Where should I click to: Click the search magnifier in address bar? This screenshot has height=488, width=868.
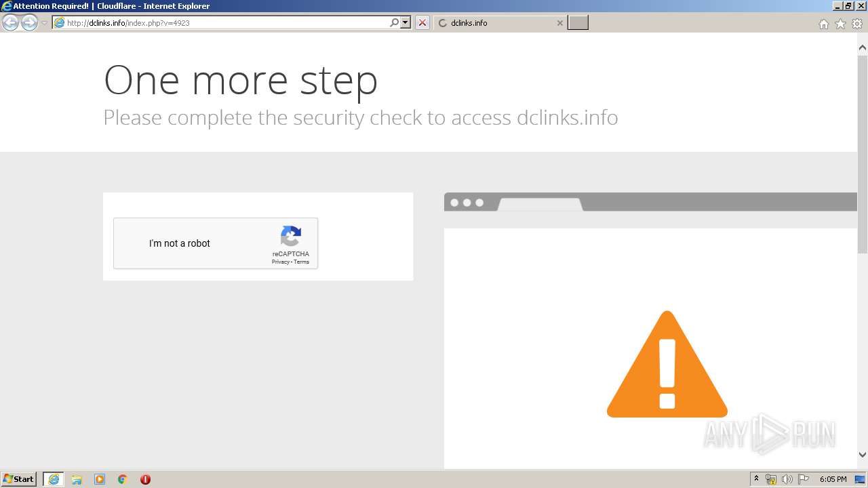click(395, 23)
